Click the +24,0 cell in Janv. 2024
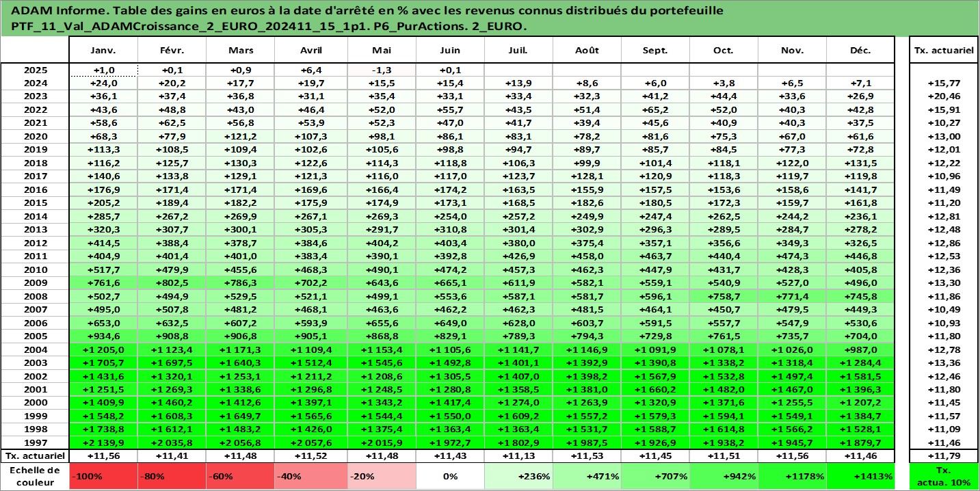 [x=103, y=83]
